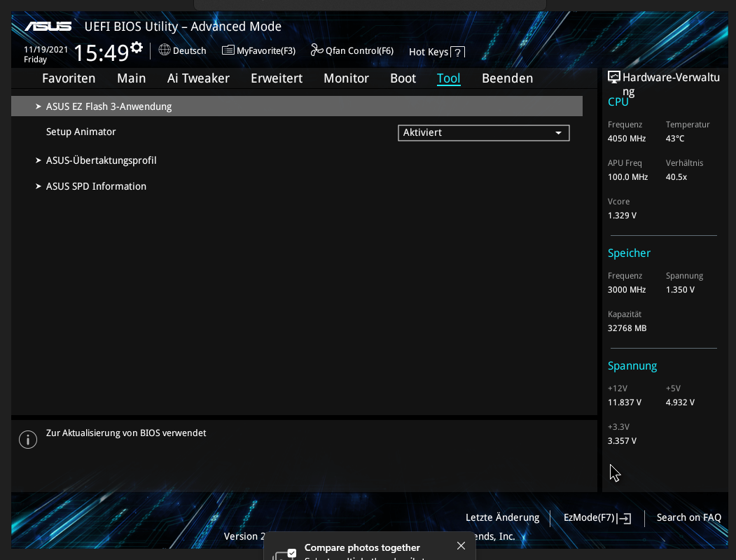Open ASUS-Übertaktungsprofil entry
736x560 pixels.
pyautogui.click(x=102, y=160)
